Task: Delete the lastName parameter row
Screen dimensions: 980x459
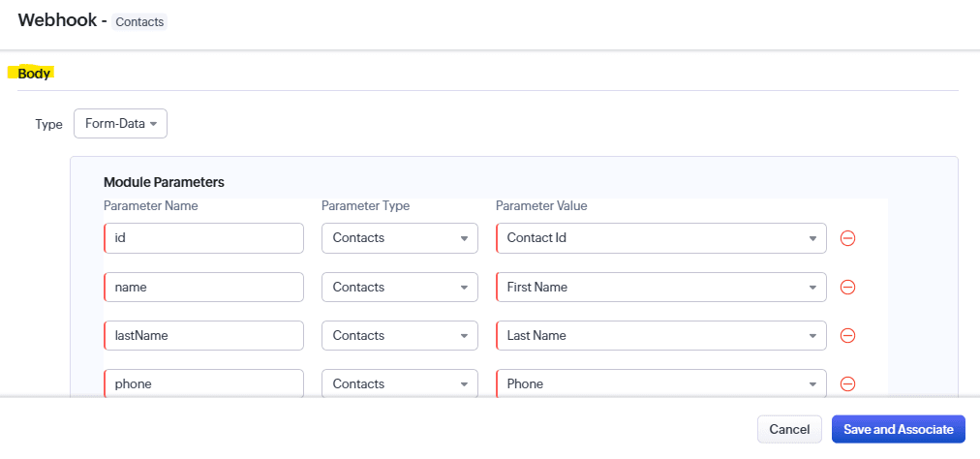Action: (x=847, y=335)
